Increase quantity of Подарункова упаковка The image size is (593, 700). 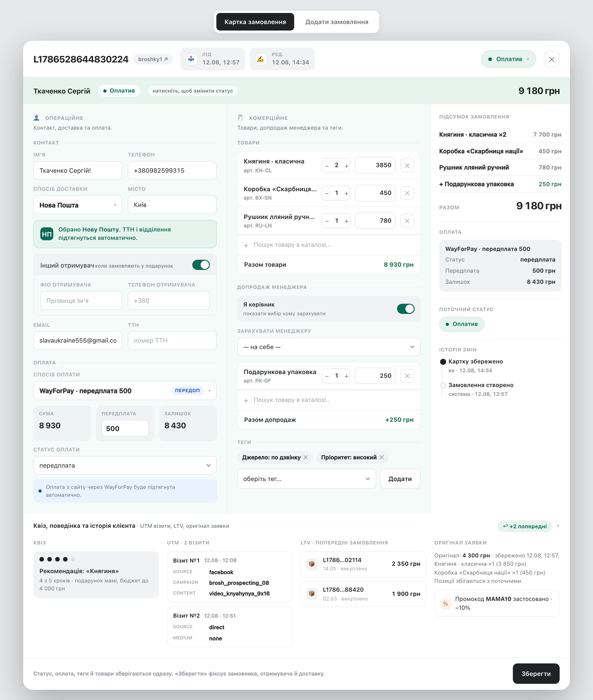(x=346, y=376)
